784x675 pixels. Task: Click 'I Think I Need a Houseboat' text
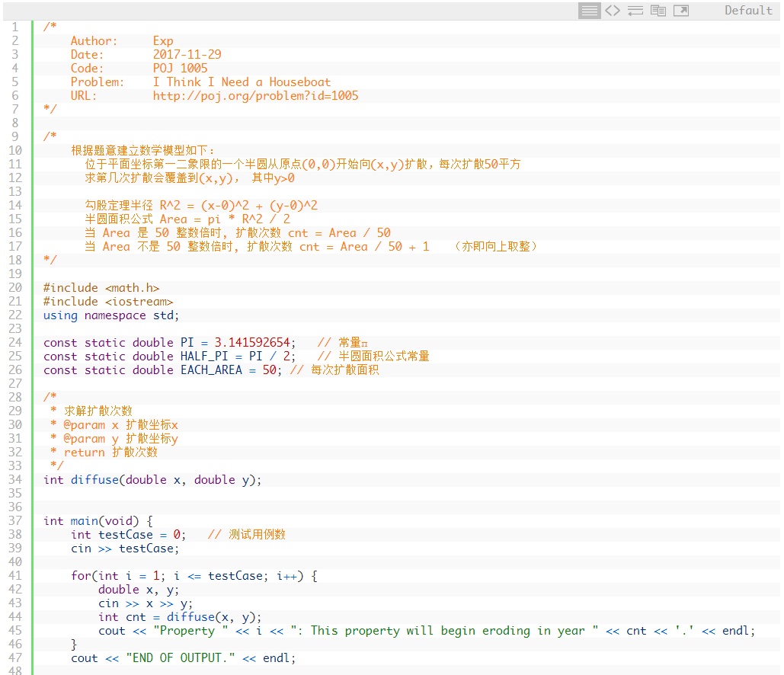(x=242, y=82)
